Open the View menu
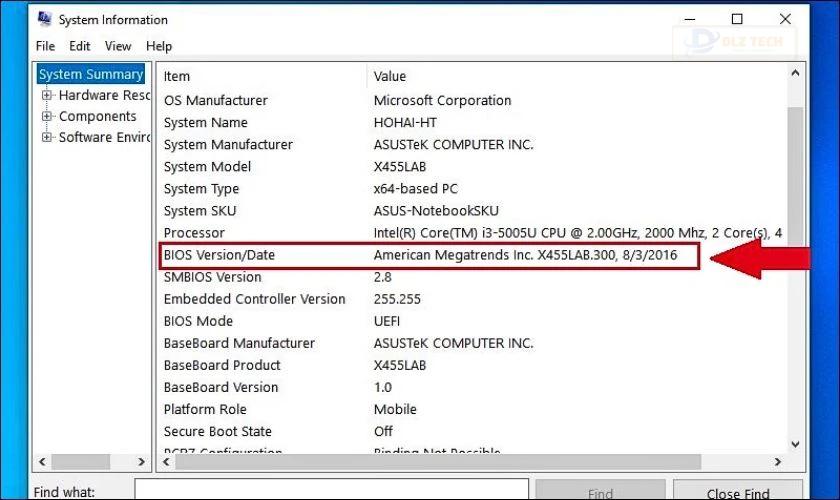 [x=118, y=46]
